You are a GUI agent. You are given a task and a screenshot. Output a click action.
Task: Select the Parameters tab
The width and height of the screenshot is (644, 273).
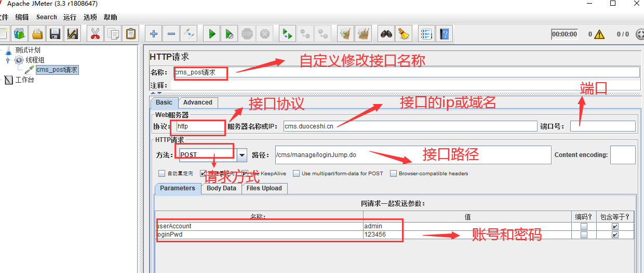(x=178, y=188)
